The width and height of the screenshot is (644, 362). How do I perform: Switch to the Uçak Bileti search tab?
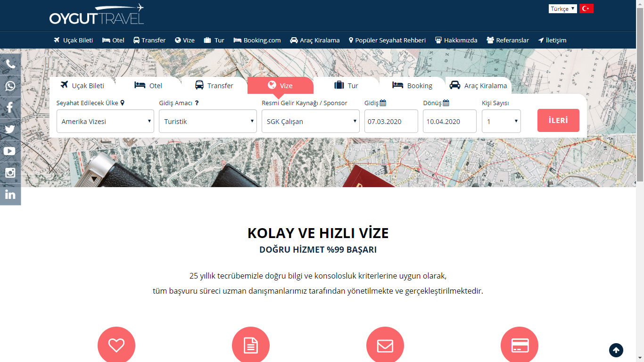pyautogui.click(x=83, y=85)
